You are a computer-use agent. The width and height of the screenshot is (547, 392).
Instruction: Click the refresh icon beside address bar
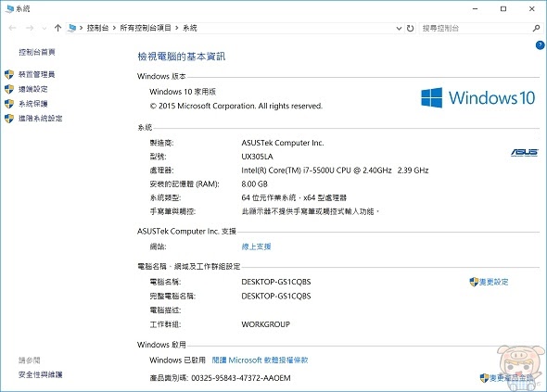pyautogui.click(x=410, y=28)
